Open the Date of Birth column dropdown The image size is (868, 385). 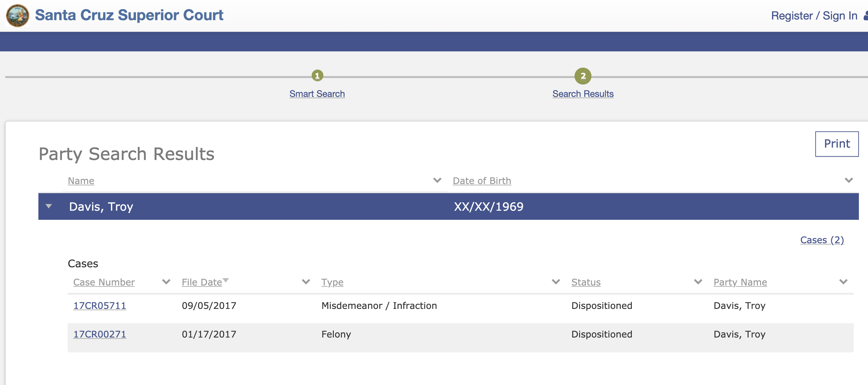coord(848,180)
